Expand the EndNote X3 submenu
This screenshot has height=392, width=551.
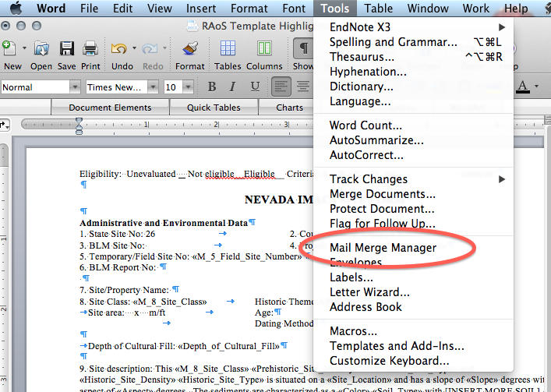[x=413, y=27]
